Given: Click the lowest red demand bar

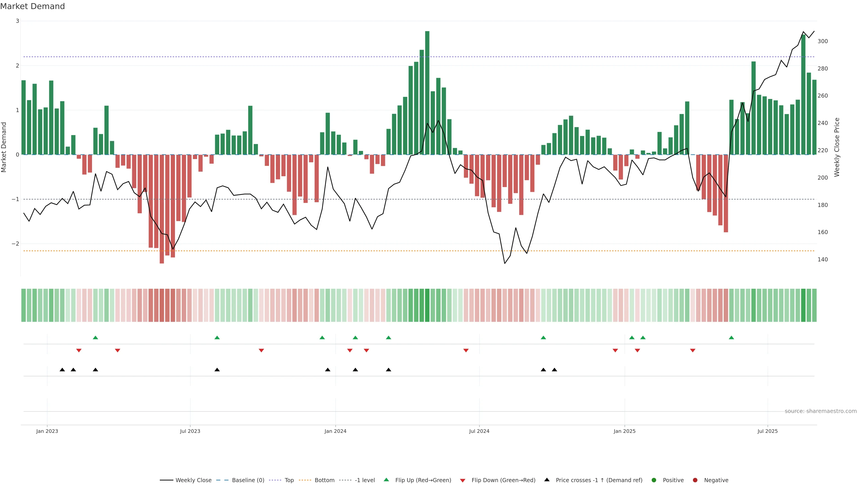Looking at the screenshot, I should [x=162, y=209].
